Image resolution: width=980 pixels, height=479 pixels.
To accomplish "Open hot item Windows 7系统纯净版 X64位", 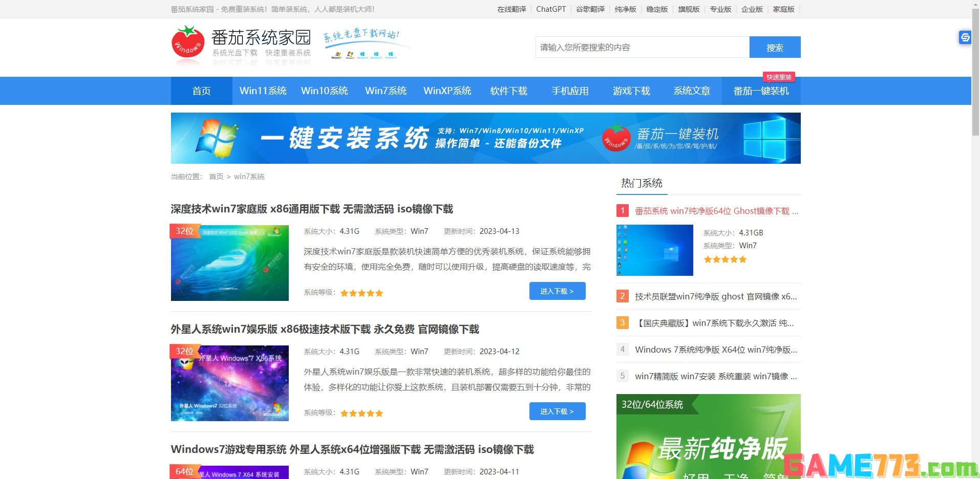I will (716, 350).
